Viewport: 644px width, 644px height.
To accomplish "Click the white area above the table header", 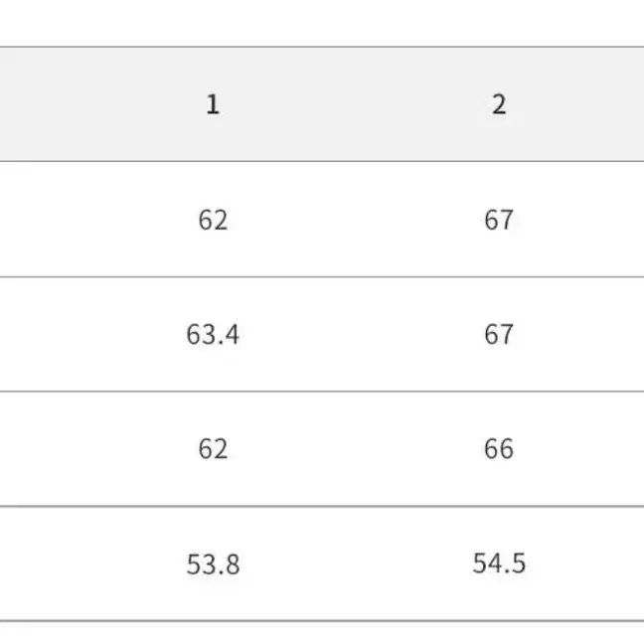I will 322,23.
